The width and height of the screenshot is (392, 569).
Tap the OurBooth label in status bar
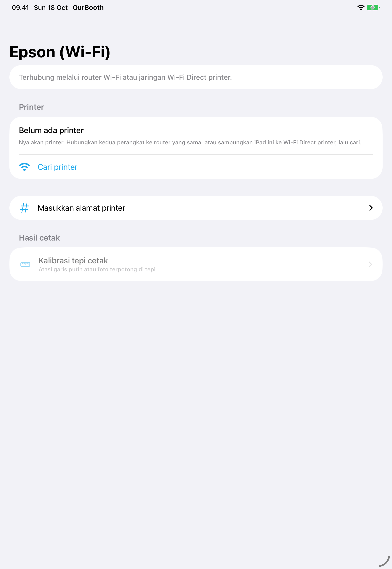tap(88, 8)
